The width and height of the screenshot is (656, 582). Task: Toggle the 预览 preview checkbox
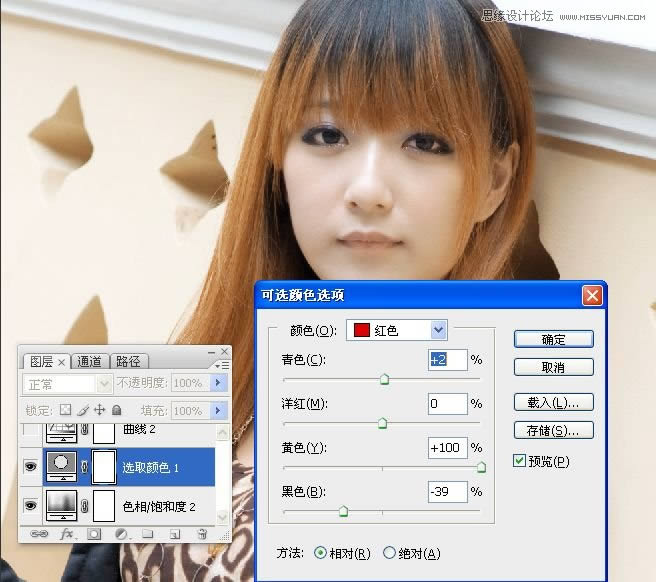519,461
